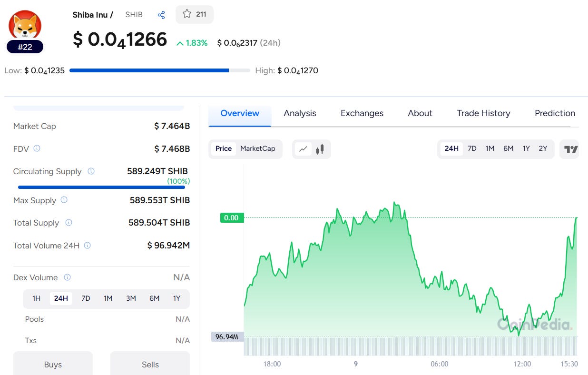Set Dex Volume period to 7D
The image size is (588, 375).
coord(86,298)
